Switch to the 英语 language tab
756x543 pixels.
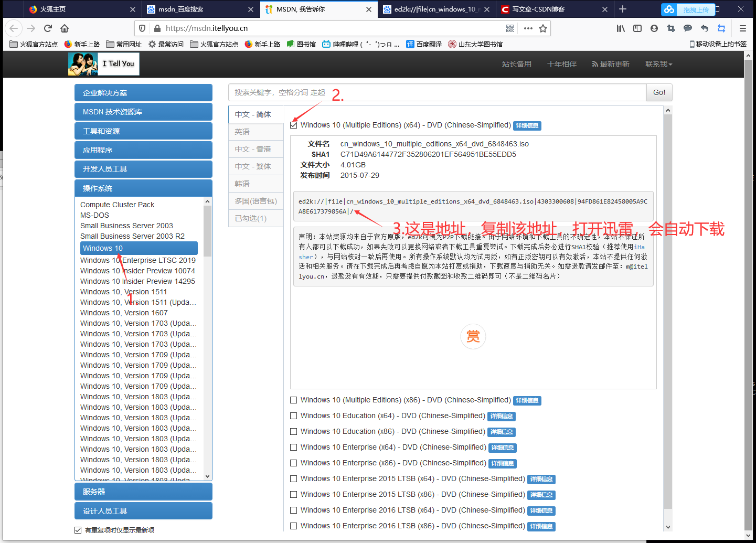pos(256,132)
